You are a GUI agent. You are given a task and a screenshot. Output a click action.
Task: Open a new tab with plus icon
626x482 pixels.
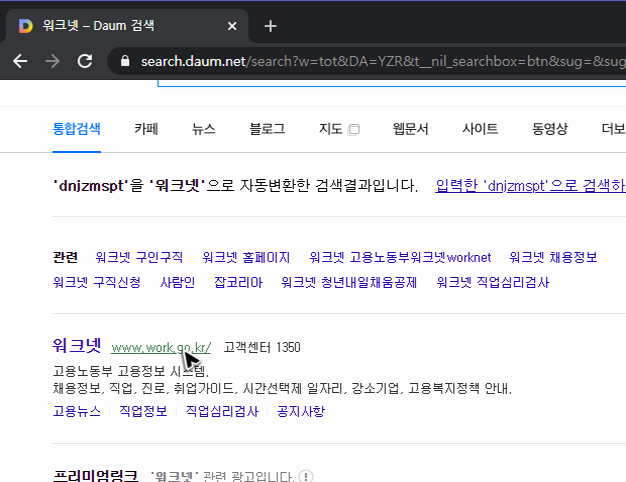click(270, 26)
